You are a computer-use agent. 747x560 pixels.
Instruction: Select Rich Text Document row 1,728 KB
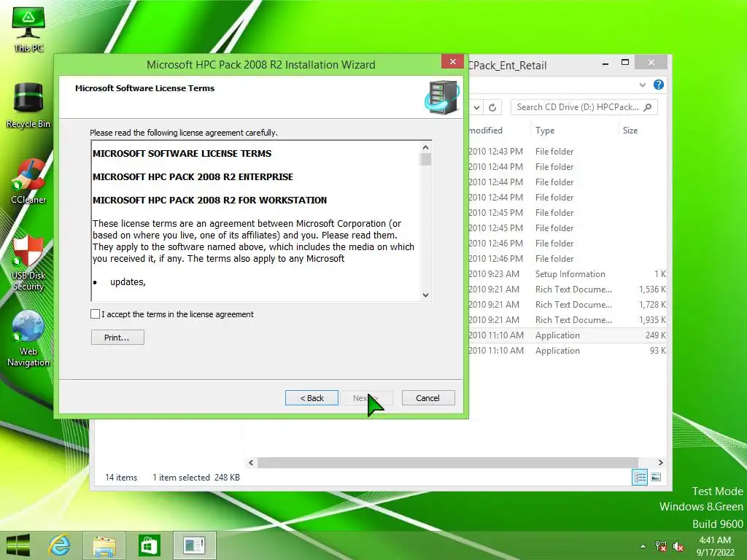568,304
